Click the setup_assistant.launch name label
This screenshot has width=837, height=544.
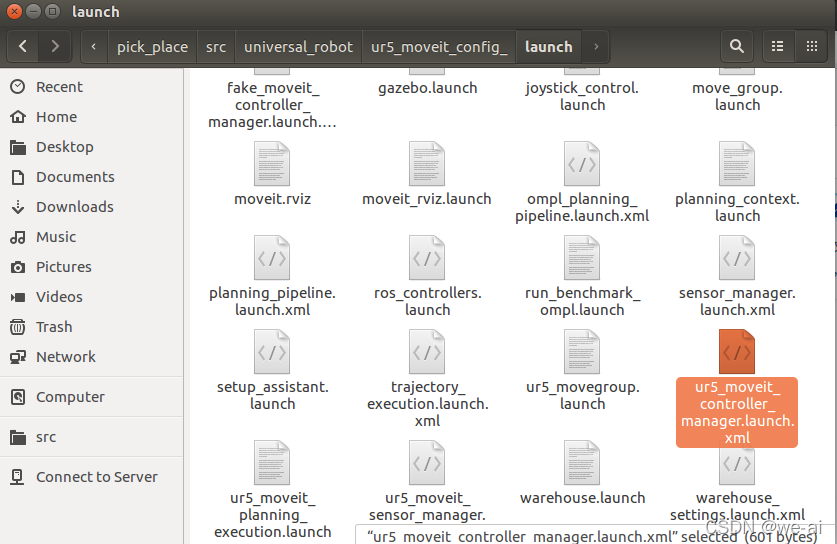272,395
